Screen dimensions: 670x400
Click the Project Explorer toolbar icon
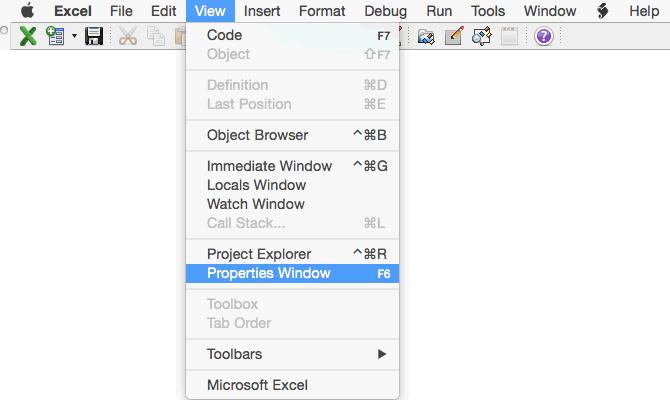(426, 36)
